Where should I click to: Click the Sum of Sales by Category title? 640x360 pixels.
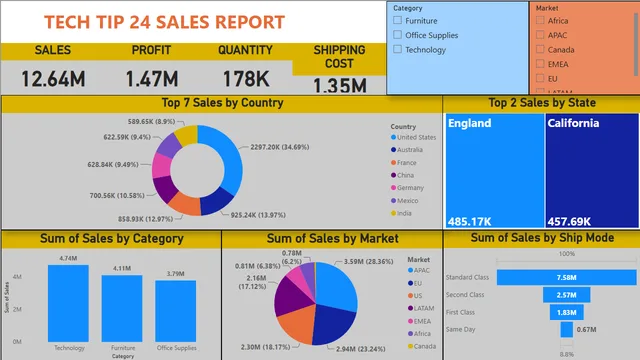[112, 238]
